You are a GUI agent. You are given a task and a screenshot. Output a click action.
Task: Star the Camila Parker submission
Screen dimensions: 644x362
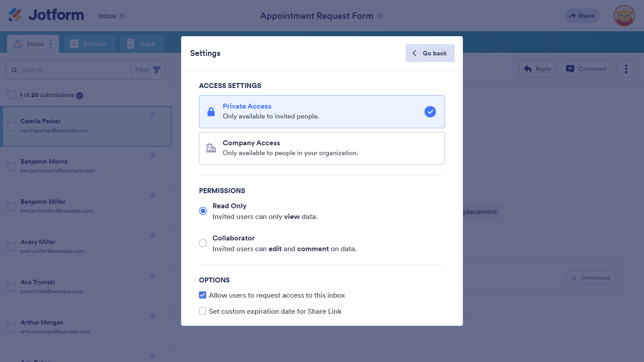coord(153,115)
